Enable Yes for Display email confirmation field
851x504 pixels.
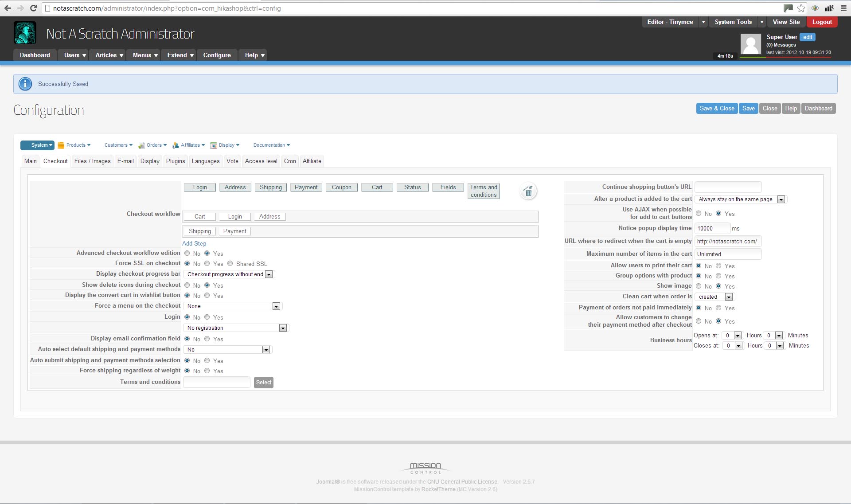tap(207, 339)
